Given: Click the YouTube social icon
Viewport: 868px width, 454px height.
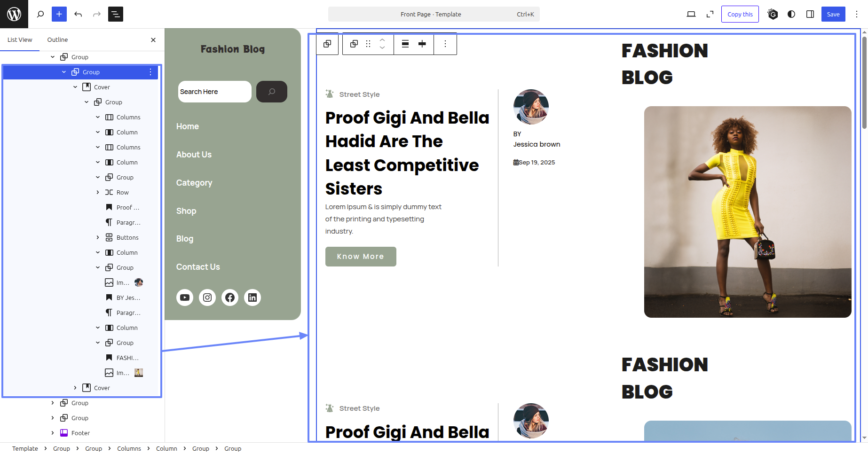Looking at the screenshot, I should (x=185, y=297).
